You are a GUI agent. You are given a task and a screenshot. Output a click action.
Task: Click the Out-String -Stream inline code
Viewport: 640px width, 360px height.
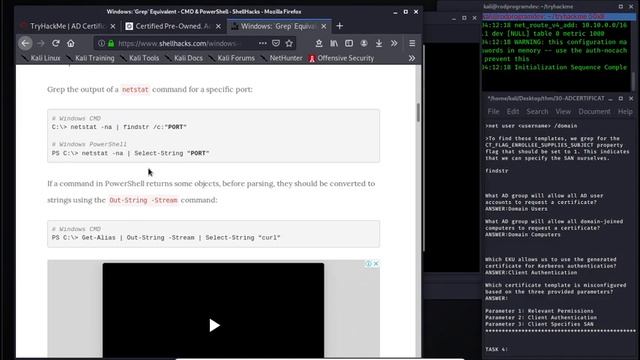point(143,200)
